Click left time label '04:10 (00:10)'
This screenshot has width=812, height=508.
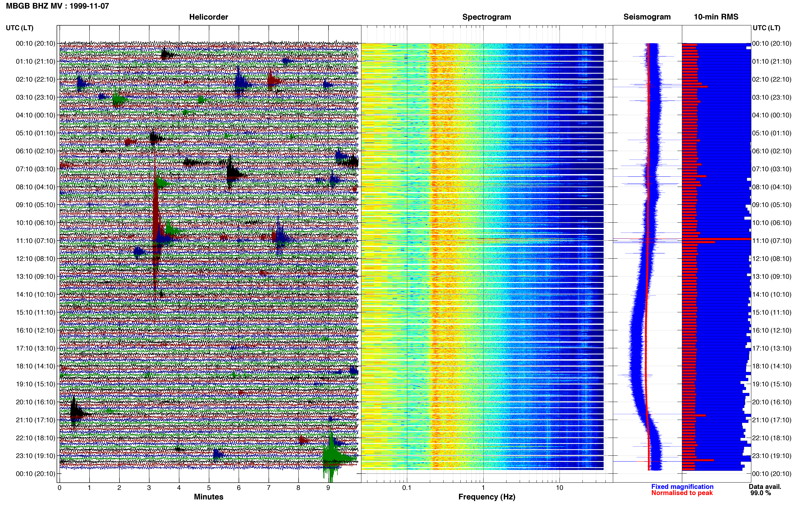click(x=36, y=115)
